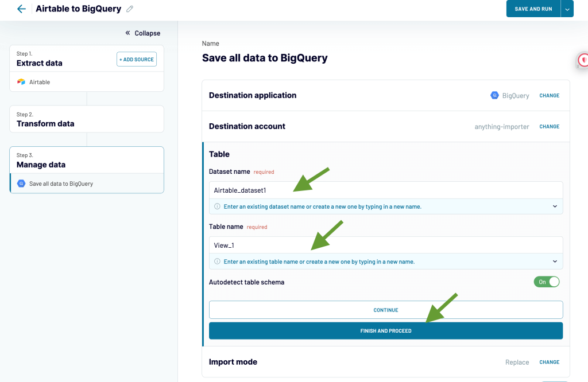Click the Table name input field
588x382 pixels.
386,245
